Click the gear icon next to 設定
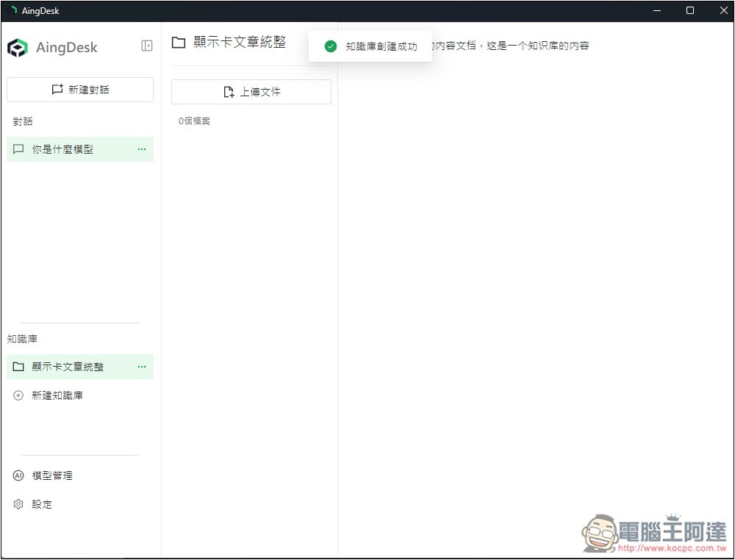Image resolution: width=735 pixels, height=560 pixels. tap(19, 504)
